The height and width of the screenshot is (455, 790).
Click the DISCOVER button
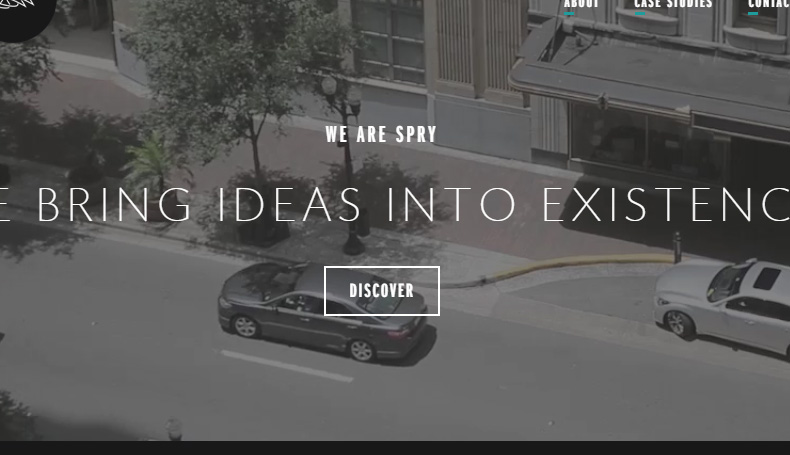(x=381, y=291)
